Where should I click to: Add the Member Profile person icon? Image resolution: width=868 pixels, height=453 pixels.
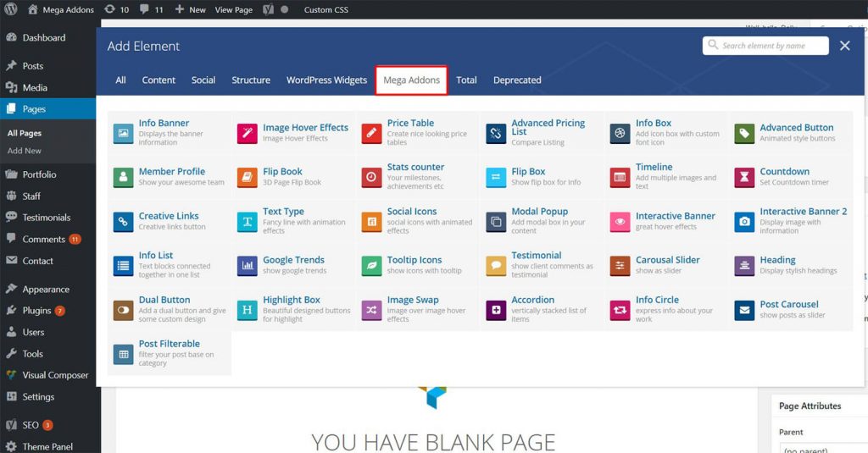124,178
